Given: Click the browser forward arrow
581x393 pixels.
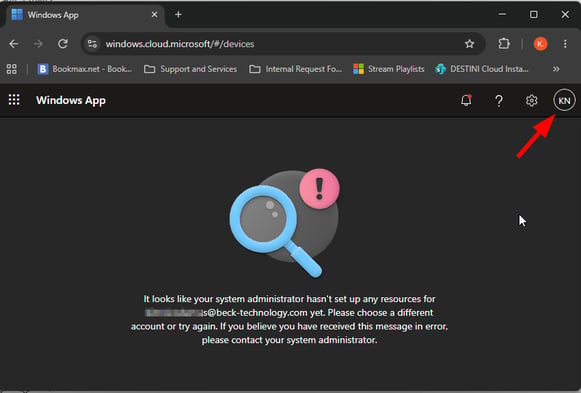Looking at the screenshot, I should point(38,44).
